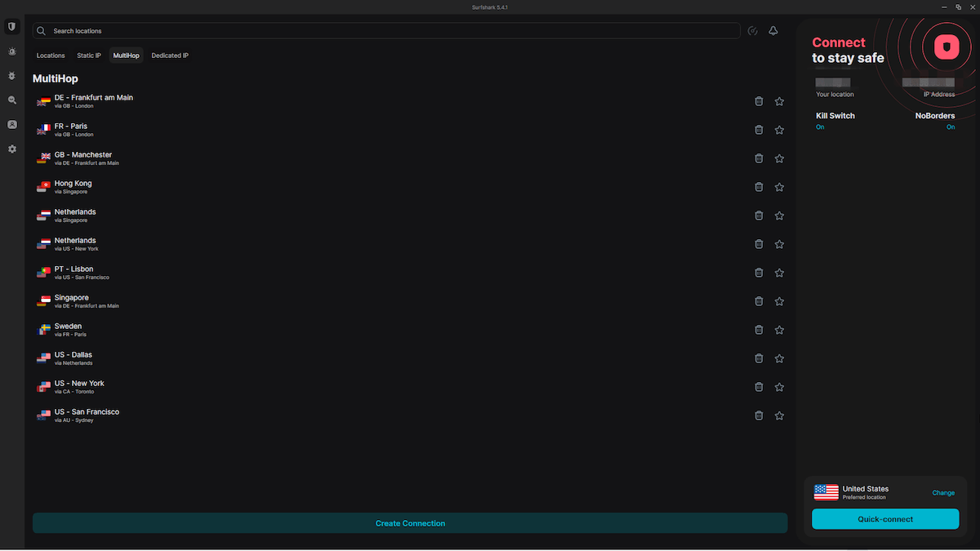
Task: Delete the FR - Paris MultiHop connection
Action: click(x=759, y=130)
